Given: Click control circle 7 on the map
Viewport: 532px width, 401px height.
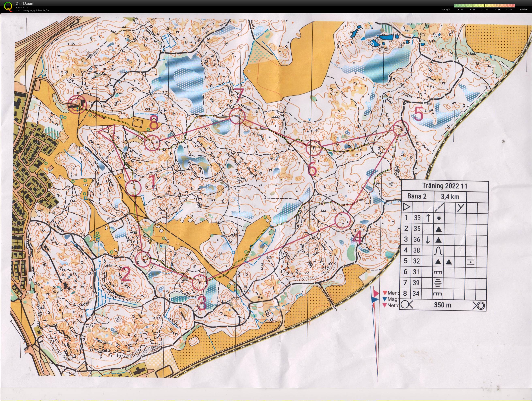Looking at the screenshot, I should pyautogui.click(x=237, y=116).
